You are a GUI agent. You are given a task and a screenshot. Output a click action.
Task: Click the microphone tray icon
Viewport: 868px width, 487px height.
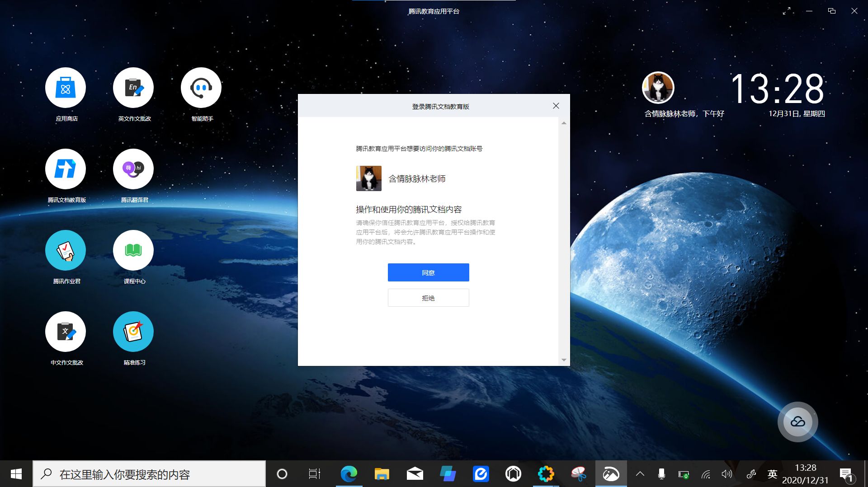(661, 474)
